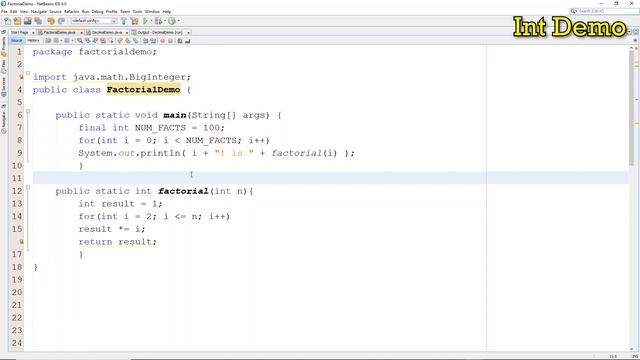Open the Debug menu
This screenshot has width=640, height=360.
pos(97,11)
